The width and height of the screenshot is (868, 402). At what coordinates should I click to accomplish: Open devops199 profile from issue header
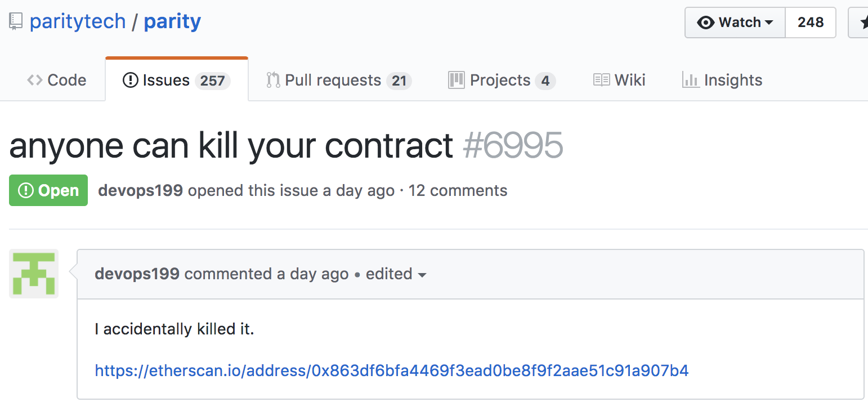pyautogui.click(x=140, y=191)
